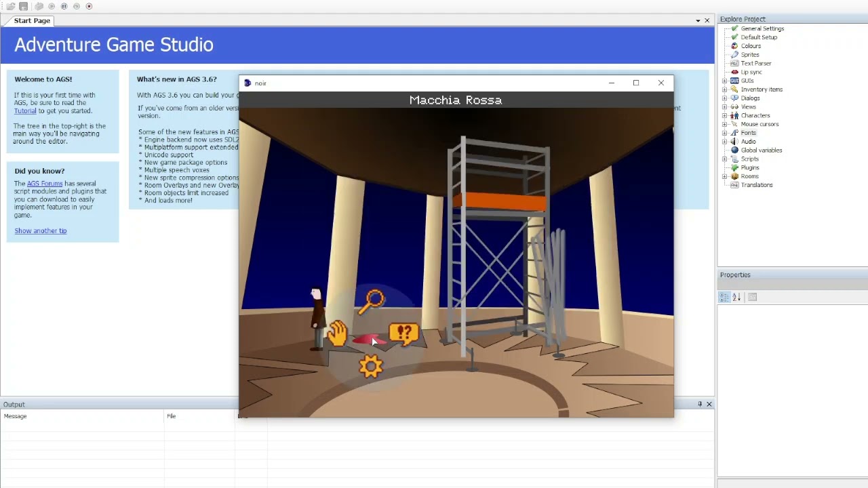Select the Rooms tree node
This screenshot has height=488, width=868.
click(749, 176)
